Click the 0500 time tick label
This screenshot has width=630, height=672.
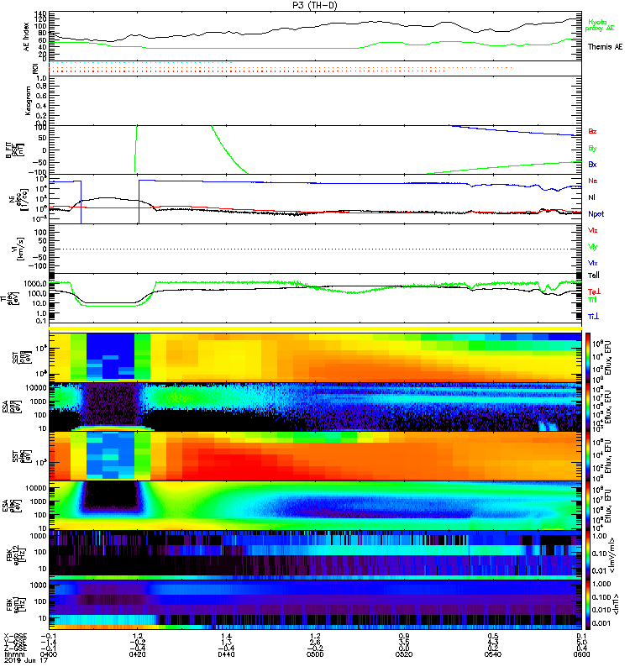(315, 654)
